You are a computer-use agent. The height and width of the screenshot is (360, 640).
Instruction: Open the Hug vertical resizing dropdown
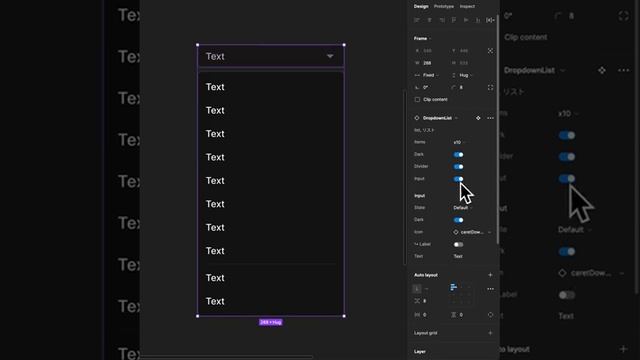coord(462,76)
